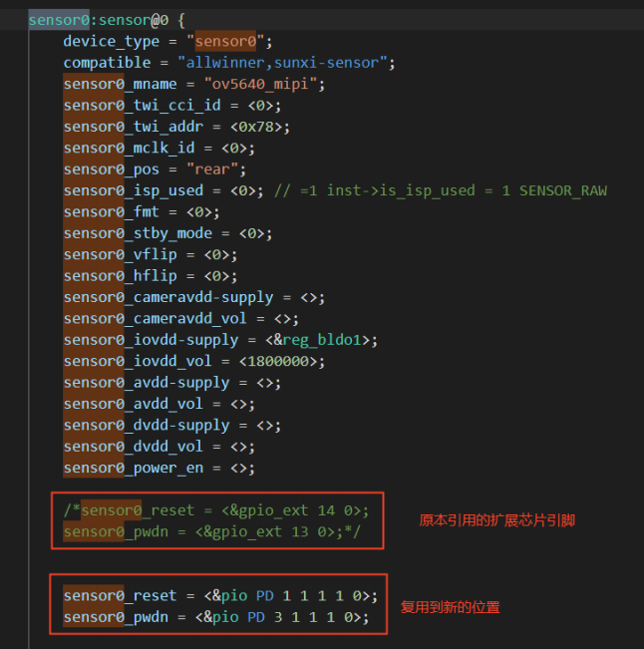Click the sensor0:sensor@0 node header line
The height and width of the screenshot is (649, 644).
click(x=107, y=20)
